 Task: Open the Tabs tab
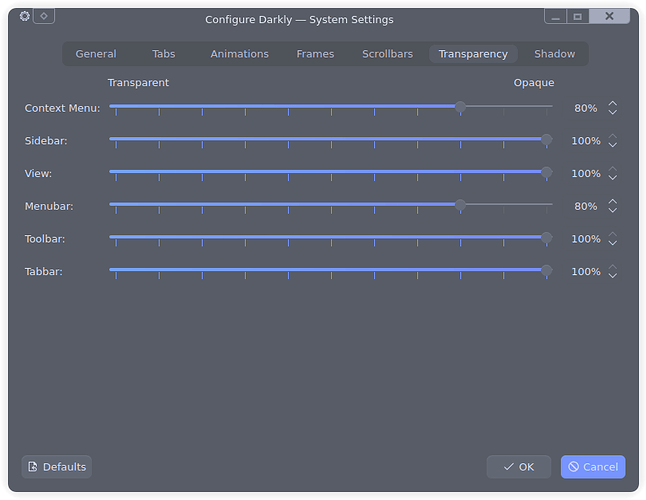(x=164, y=54)
